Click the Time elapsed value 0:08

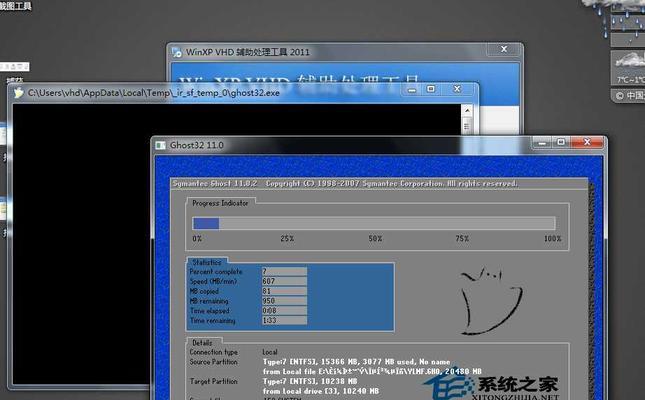(x=284, y=311)
